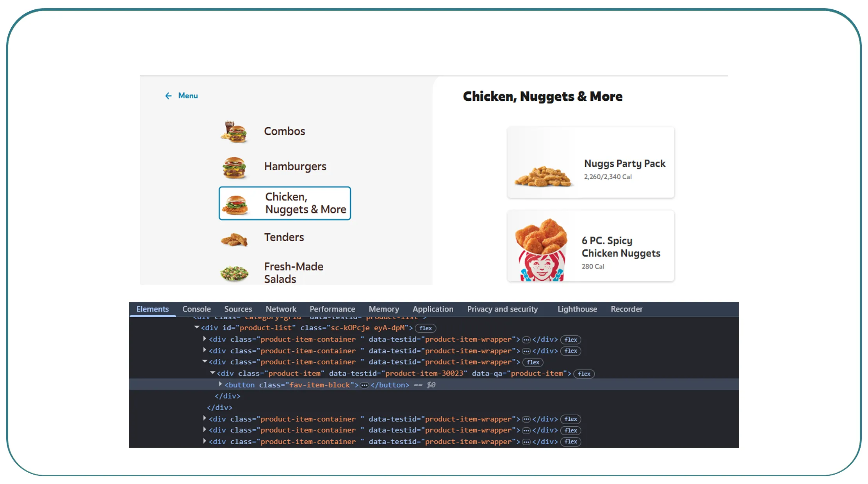Click the ellipsis on the last product-item-container div
868x484 pixels.
click(526, 441)
